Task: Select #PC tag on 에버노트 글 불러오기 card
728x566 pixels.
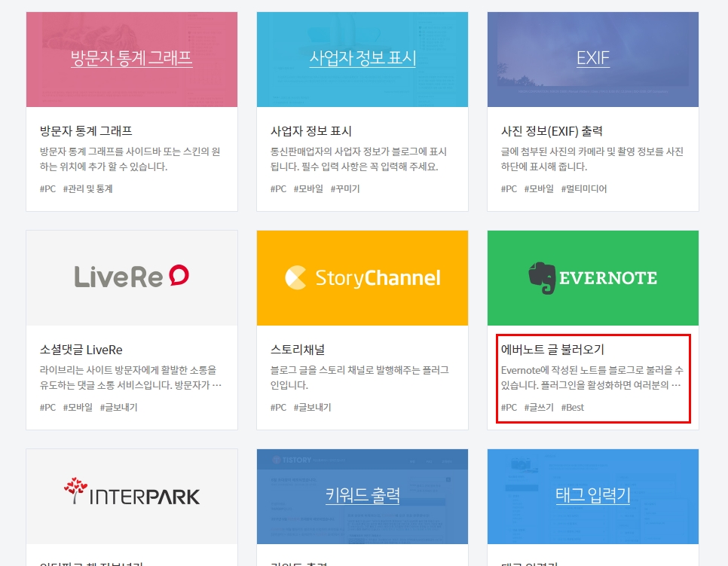Action: point(509,408)
